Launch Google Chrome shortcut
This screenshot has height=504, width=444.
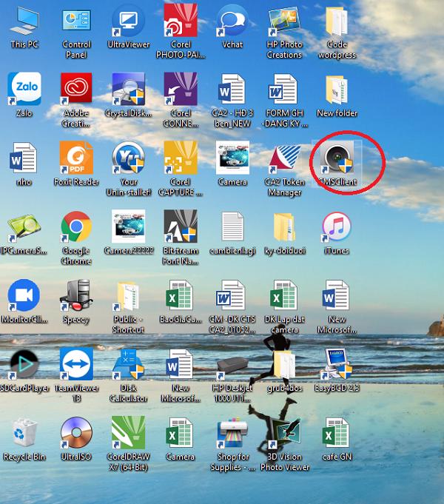click(x=76, y=226)
